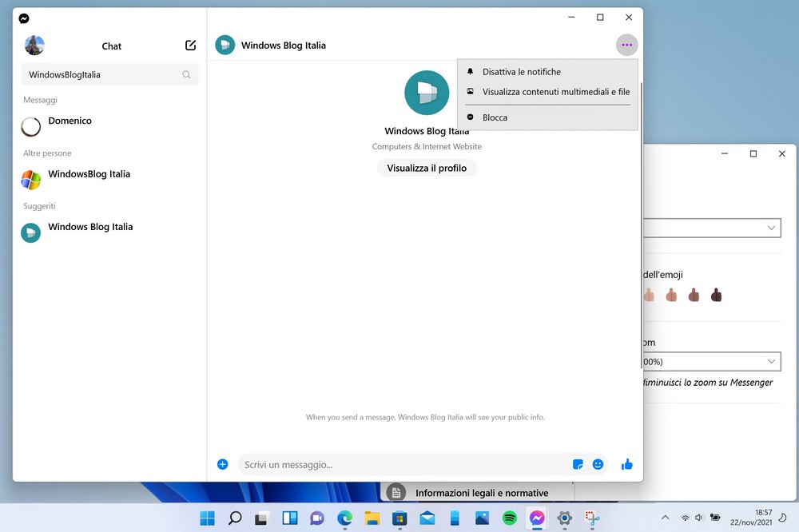Open Spotify from the taskbar
799x532 pixels.
pyautogui.click(x=509, y=518)
